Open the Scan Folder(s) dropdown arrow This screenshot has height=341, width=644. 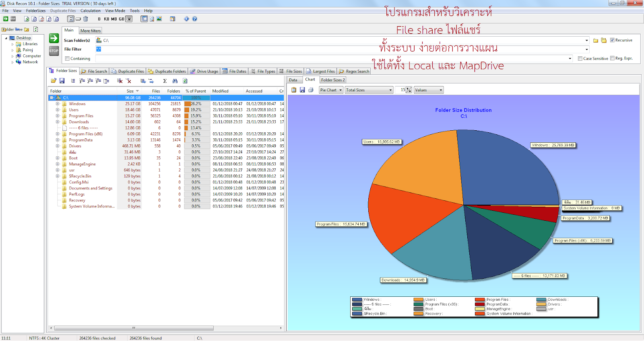point(586,40)
